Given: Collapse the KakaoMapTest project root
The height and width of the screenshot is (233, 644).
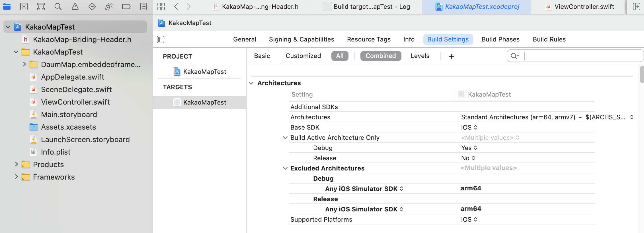Looking at the screenshot, I should click(x=8, y=27).
